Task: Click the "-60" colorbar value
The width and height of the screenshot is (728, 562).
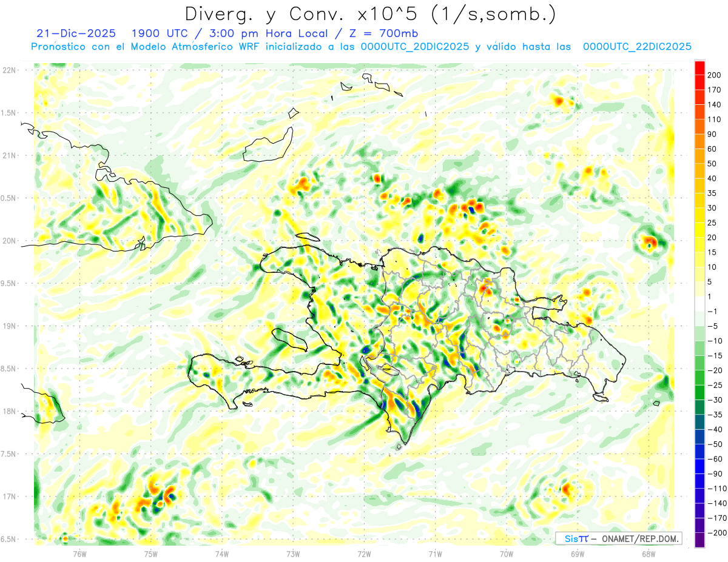Action: pos(715,458)
